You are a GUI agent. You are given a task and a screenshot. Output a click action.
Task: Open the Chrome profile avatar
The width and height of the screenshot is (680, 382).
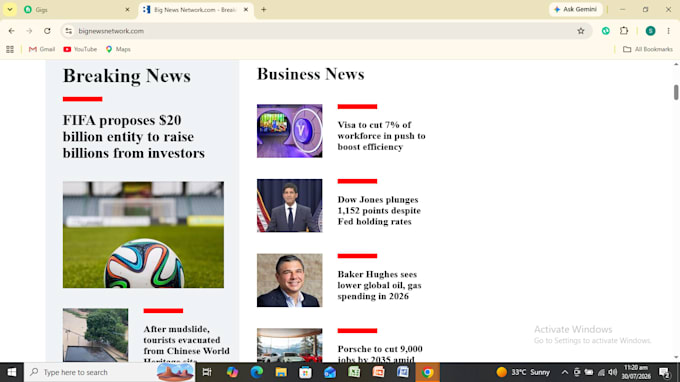coord(650,31)
